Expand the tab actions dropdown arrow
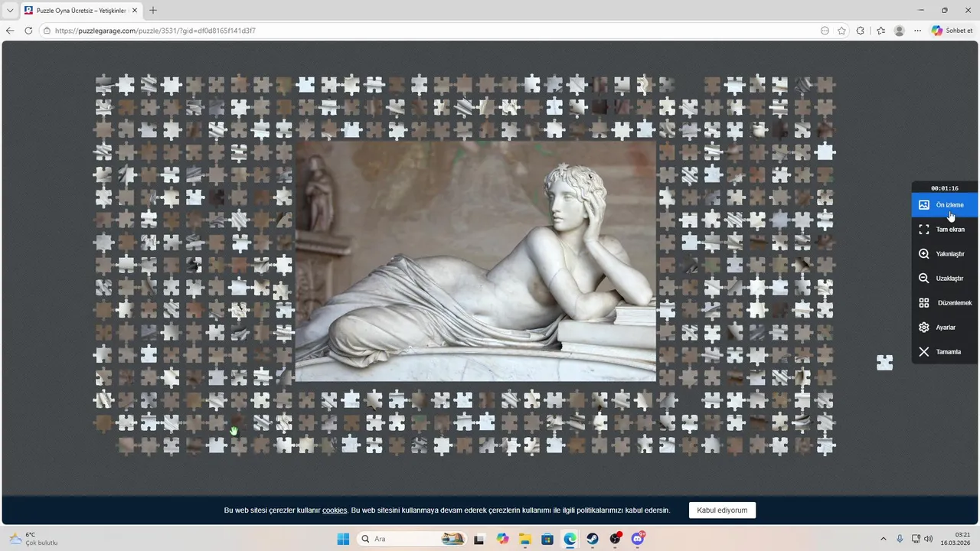The image size is (980, 551). (10, 11)
